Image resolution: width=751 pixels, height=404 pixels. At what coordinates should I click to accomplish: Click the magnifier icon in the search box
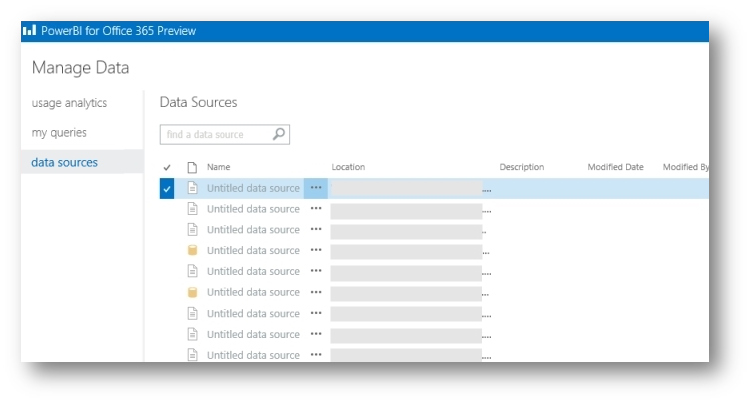[279, 134]
